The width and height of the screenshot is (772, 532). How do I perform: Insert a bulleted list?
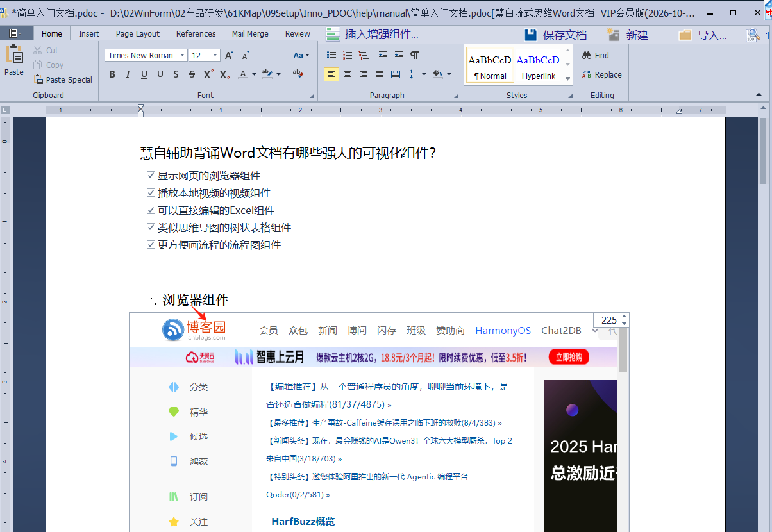[331, 55]
